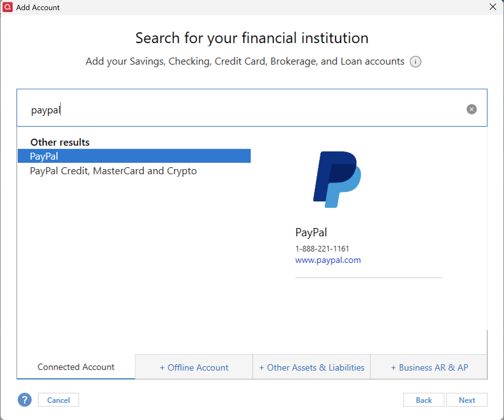Click Next to continue
The width and height of the screenshot is (504, 420).
coord(467,400)
